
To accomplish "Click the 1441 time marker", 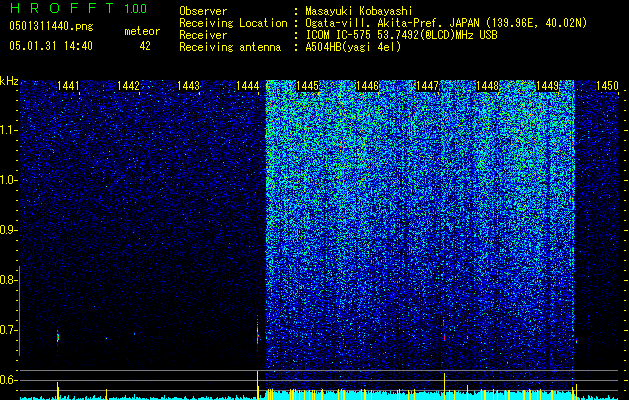I will pos(68,86).
